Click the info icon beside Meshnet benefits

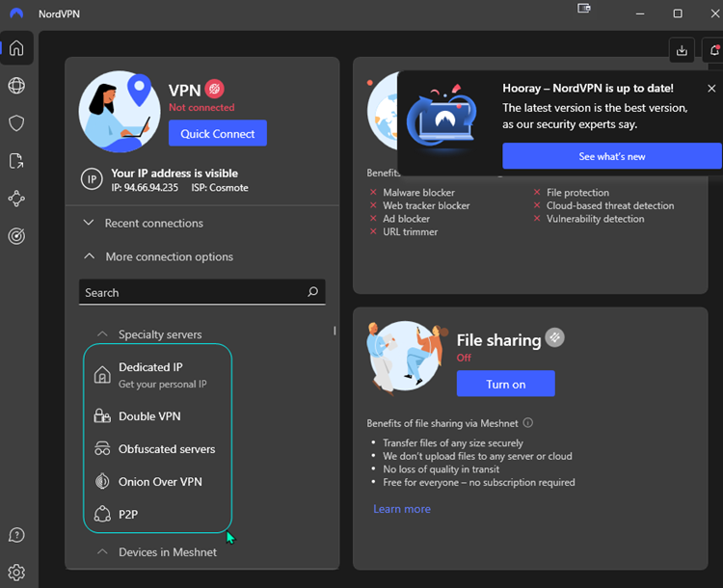tap(528, 423)
